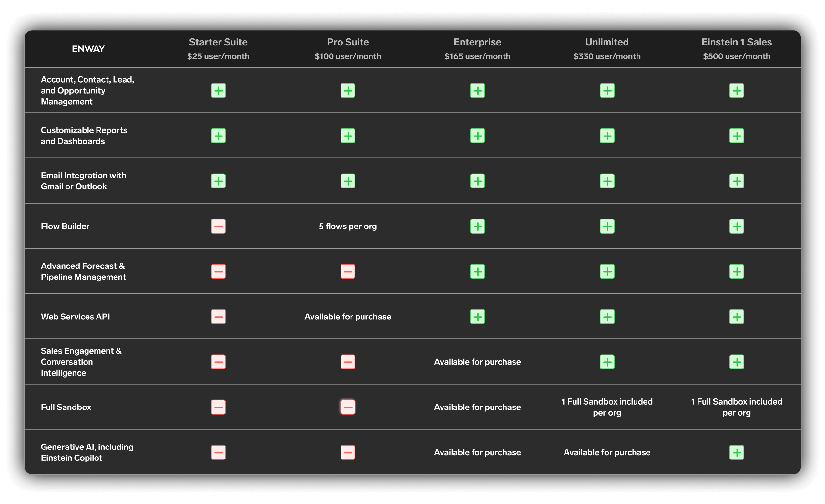
Task: Click the green plus for Flow Builder under Unlimited
Action: coord(607,226)
